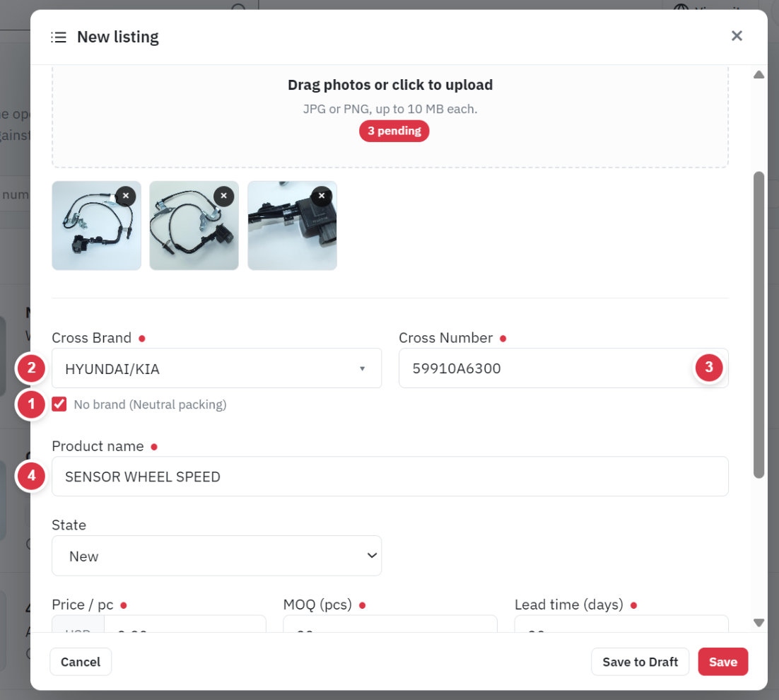The width and height of the screenshot is (779, 700).
Task: Click the dialog vertical scrollbar thumb
Action: point(758,325)
